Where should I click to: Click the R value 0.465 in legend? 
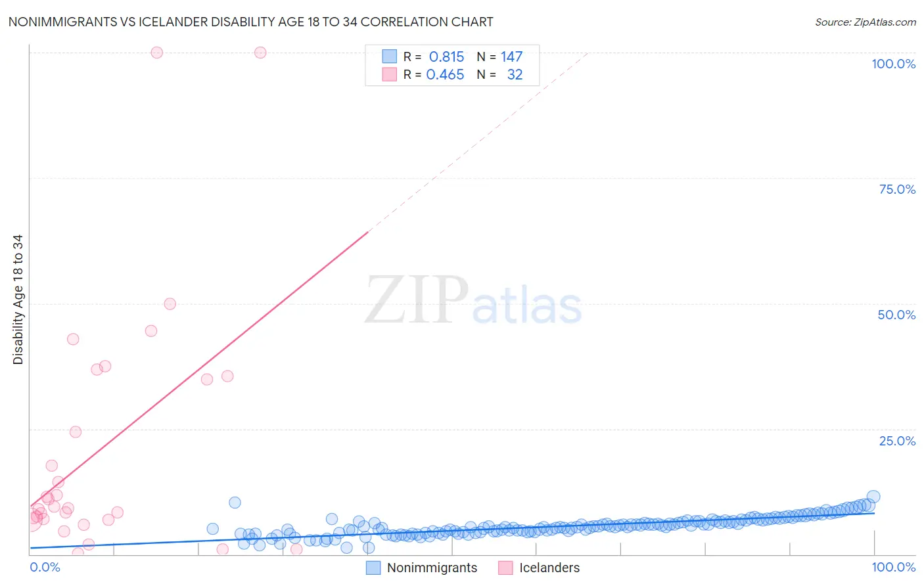pos(445,74)
